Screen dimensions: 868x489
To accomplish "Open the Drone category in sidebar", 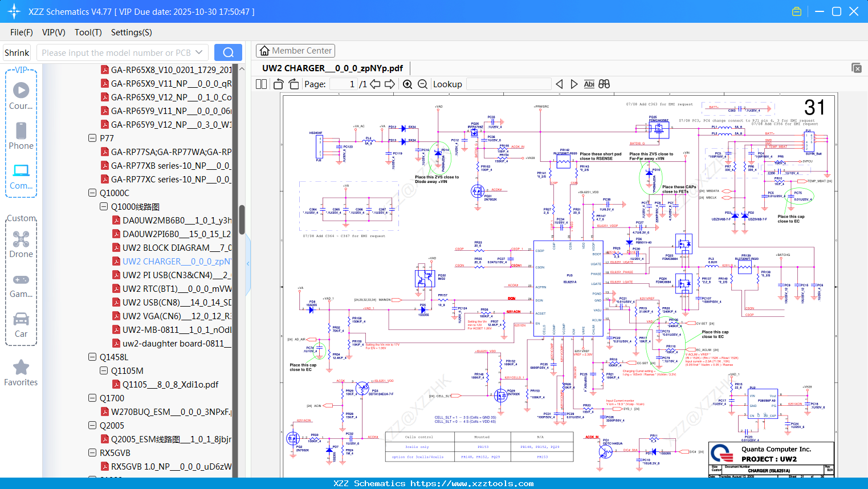I will point(21,244).
